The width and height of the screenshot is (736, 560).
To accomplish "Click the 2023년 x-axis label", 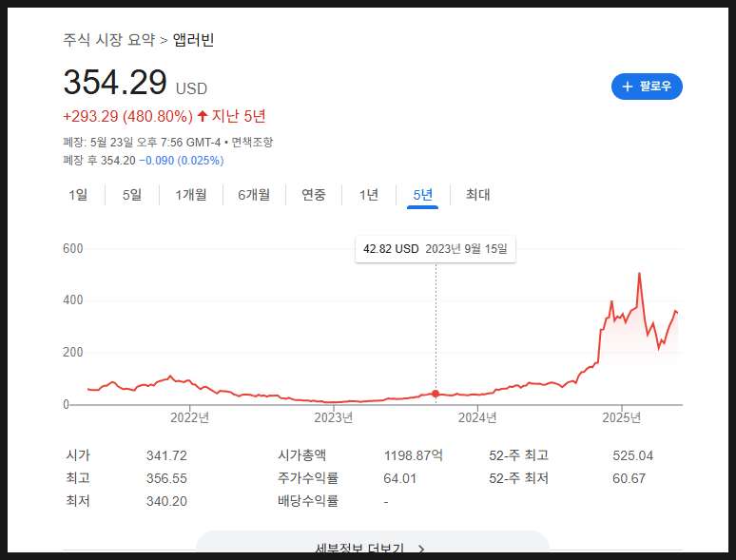I will [333, 417].
